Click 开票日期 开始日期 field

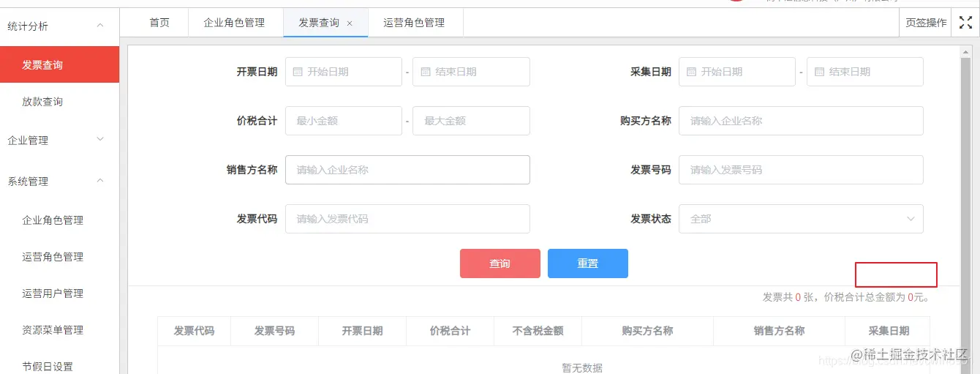coord(344,72)
